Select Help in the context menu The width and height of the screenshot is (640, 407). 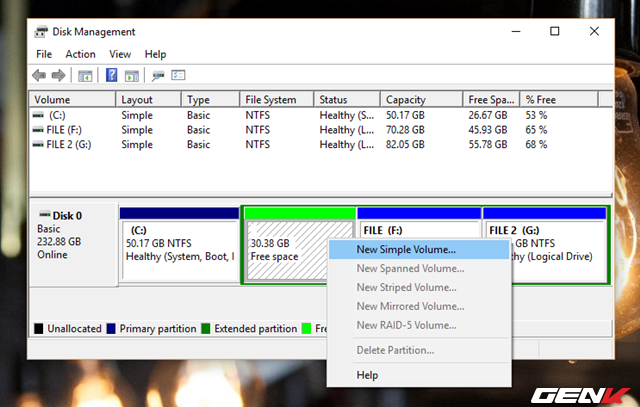click(x=368, y=375)
